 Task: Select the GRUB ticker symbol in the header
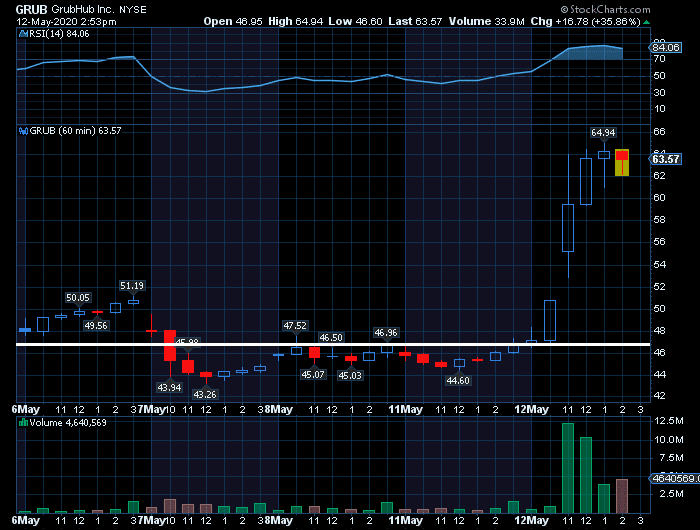coord(31,9)
